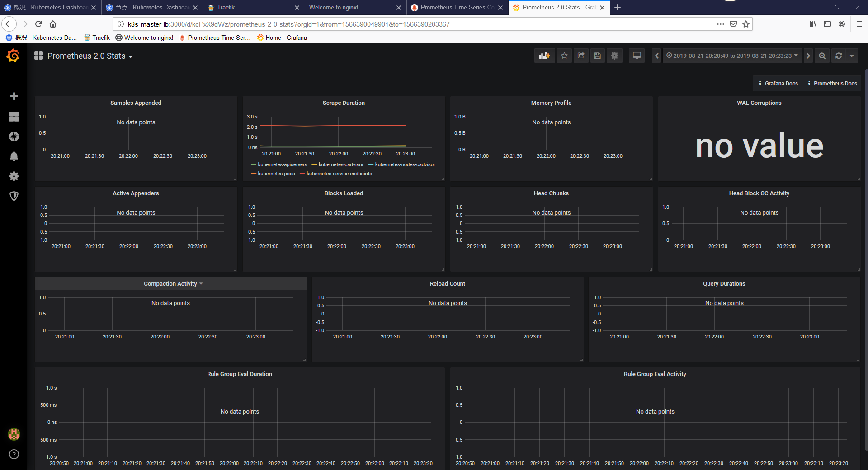Open the refresh interval dropdown arrow
Image resolution: width=868 pixels, height=470 pixels.
coord(852,56)
